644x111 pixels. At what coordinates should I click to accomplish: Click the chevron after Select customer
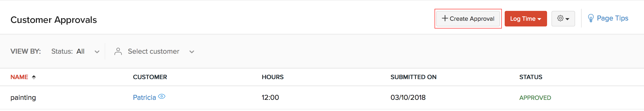click(x=192, y=52)
